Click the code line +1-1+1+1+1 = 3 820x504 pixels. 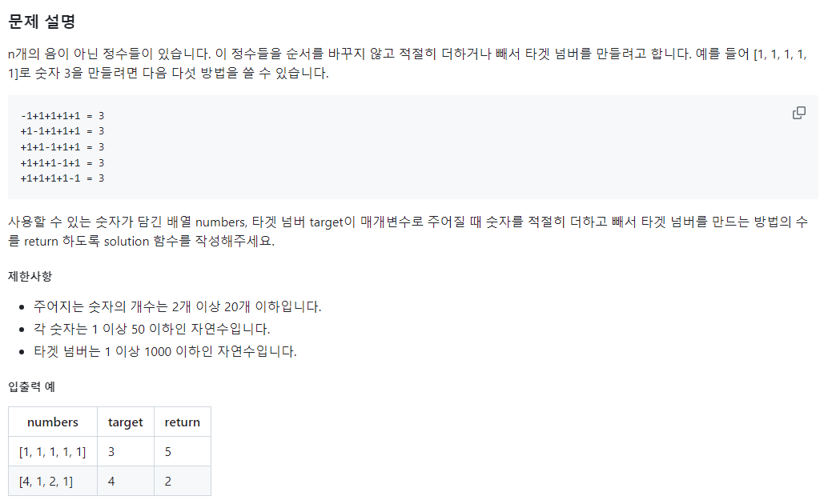tap(62, 131)
